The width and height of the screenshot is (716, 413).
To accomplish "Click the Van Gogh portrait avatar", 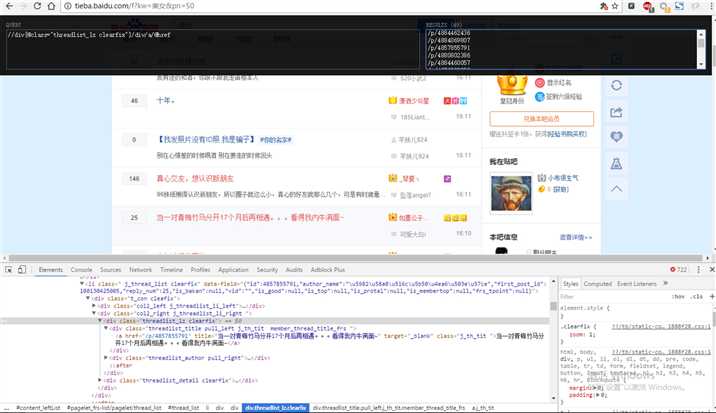I will coord(511,193).
